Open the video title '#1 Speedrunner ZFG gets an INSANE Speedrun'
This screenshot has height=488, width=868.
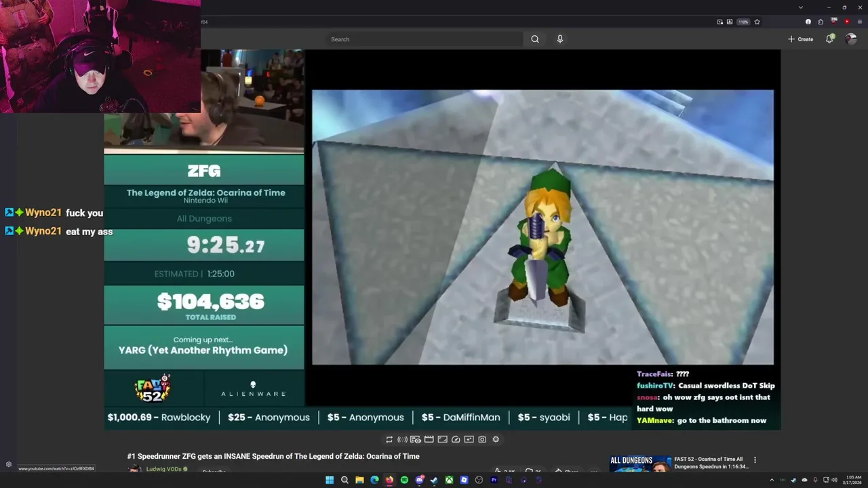pos(273,456)
